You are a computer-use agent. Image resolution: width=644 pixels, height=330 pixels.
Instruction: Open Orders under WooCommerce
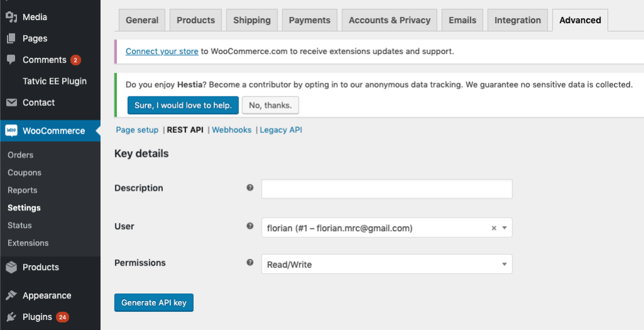21,155
